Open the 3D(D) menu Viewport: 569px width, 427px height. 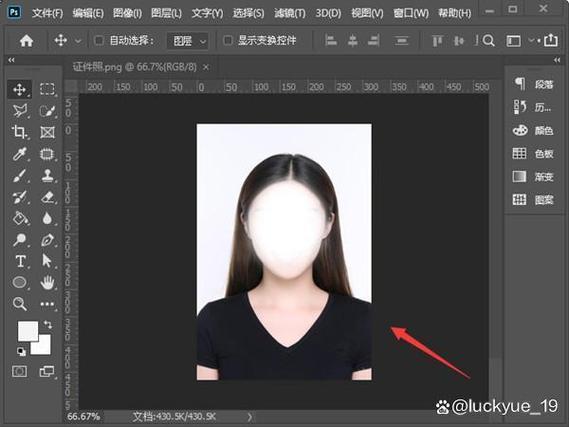tap(328, 13)
